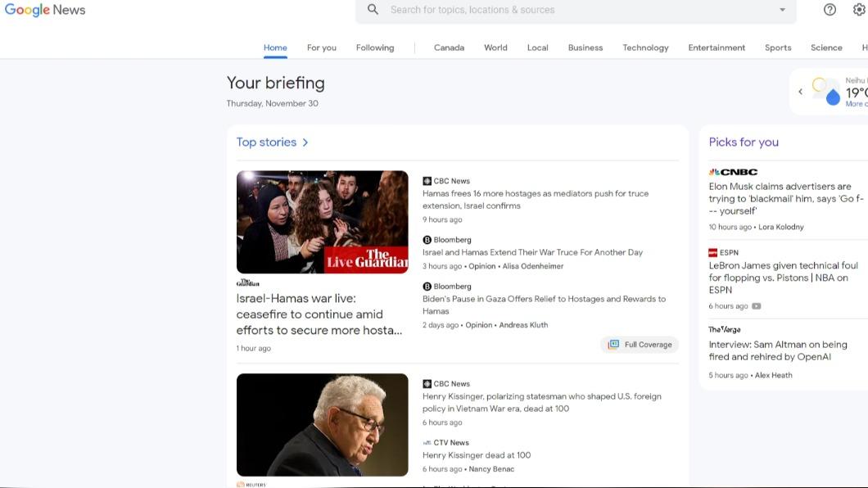Switch to the For you tab
The height and width of the screenshot is (488, 868).
(x=322, y=47)
